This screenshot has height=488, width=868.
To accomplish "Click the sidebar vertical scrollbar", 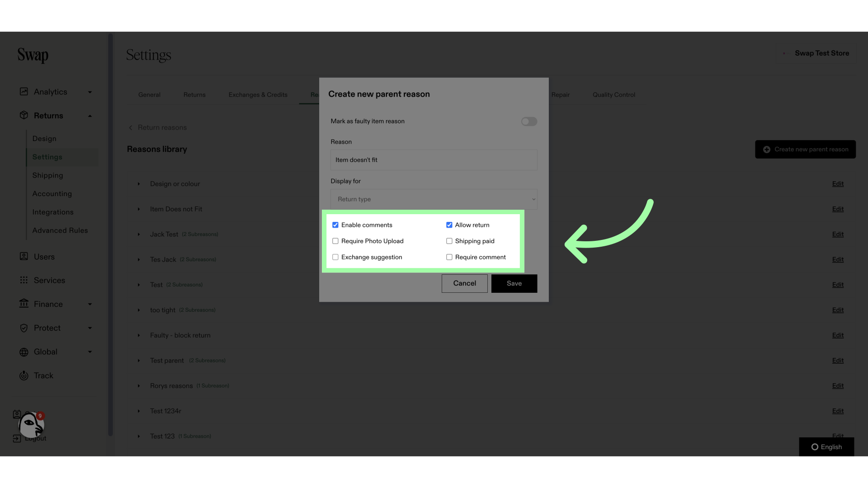I will 110,235.
